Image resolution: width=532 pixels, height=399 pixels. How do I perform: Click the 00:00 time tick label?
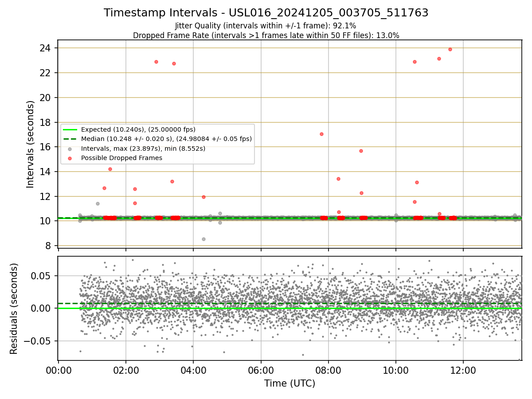point(59,371)
